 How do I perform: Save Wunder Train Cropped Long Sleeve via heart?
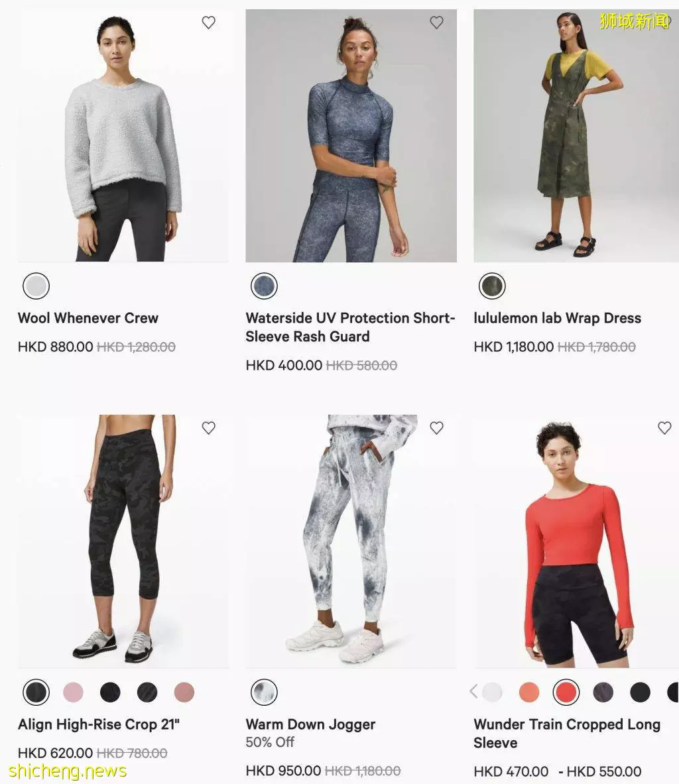click(664, 428)
